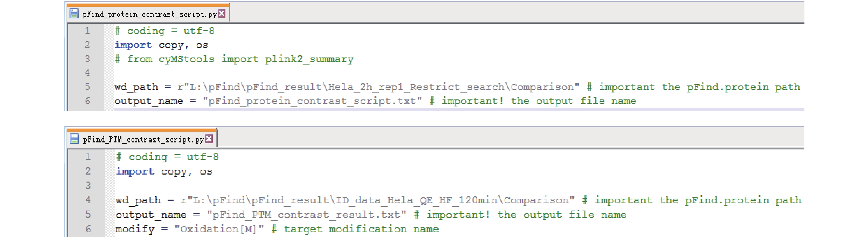Click line number 3 in PTM script
The width and height of the screenshot is (868, 238).
coord(88,186)
